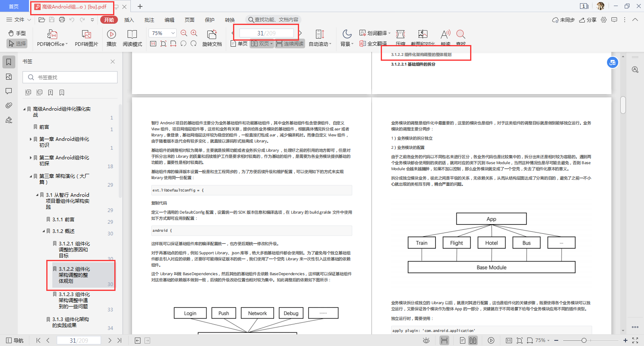Switch to 单页 single page view
The height and width of the screenshot is (346, 644).
(239, 43)
